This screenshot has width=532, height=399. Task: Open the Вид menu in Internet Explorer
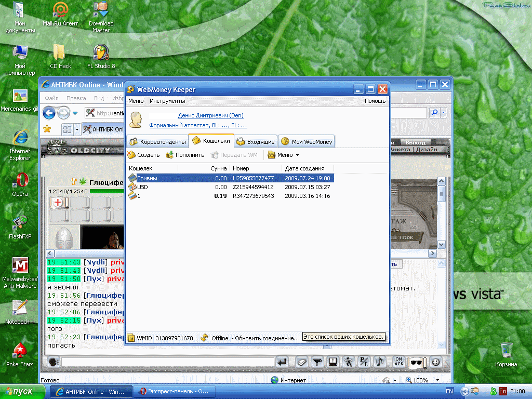coord(99,98)
